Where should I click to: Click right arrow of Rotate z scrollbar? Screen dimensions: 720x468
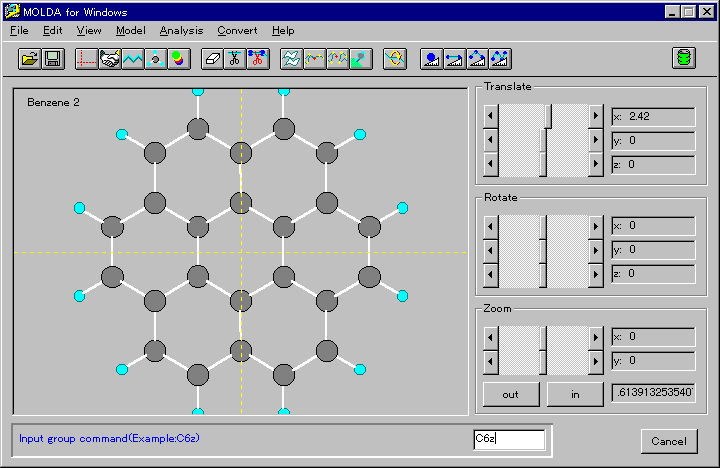[x=596, y=275]
